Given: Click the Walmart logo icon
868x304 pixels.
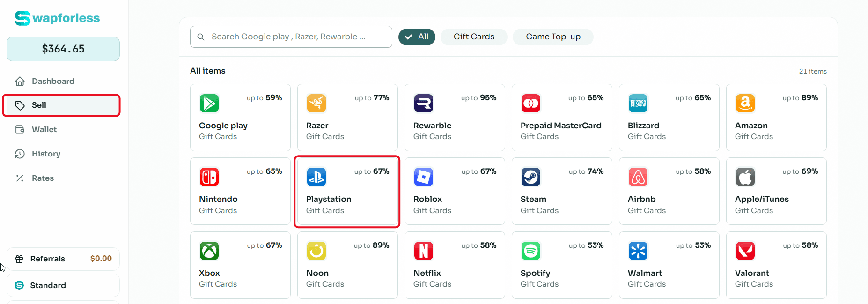Looking at the screenshot, I should click(638, 251).
